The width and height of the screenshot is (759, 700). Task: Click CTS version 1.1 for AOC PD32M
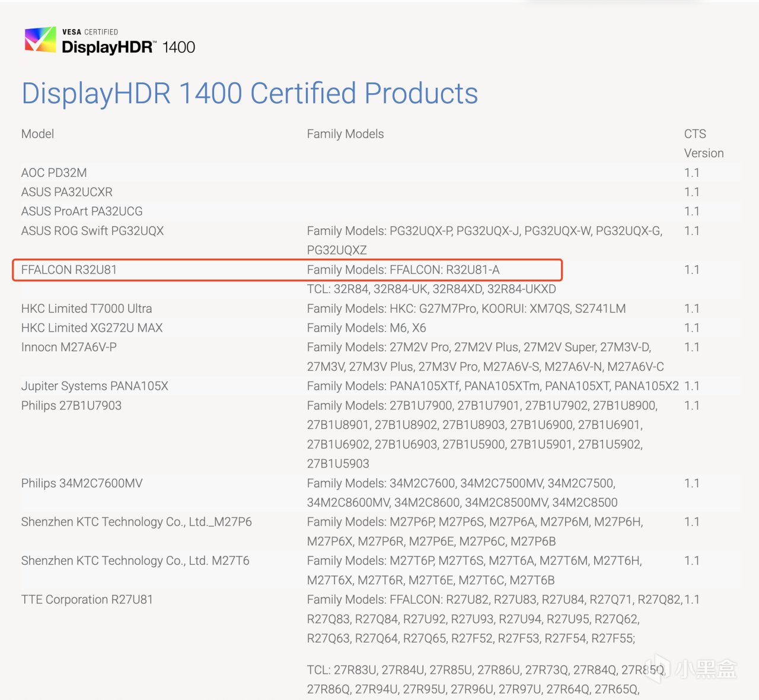[691, 173]
